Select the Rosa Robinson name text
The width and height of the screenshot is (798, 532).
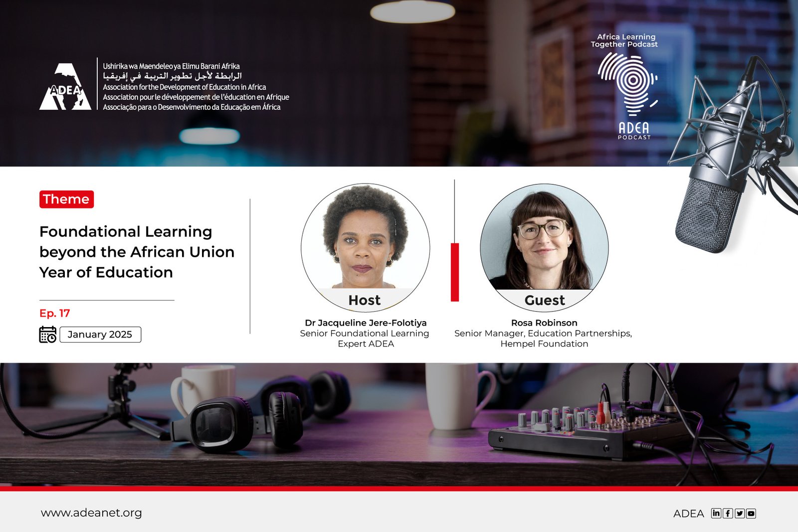point(544,323)
